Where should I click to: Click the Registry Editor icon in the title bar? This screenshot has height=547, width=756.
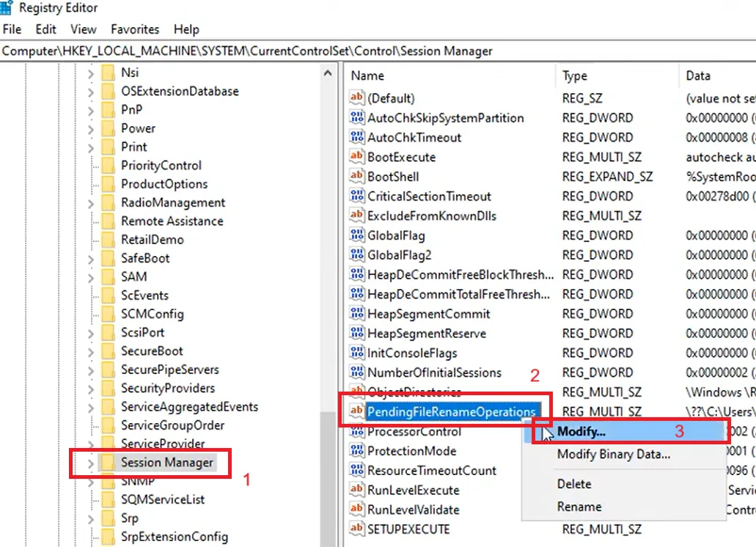(x=7, y=7)
